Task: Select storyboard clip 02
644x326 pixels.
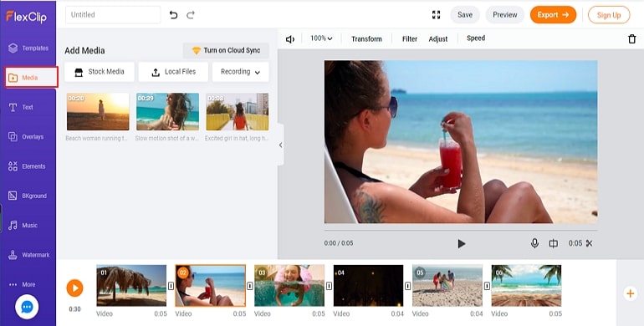Action: [x=210, y=286]
